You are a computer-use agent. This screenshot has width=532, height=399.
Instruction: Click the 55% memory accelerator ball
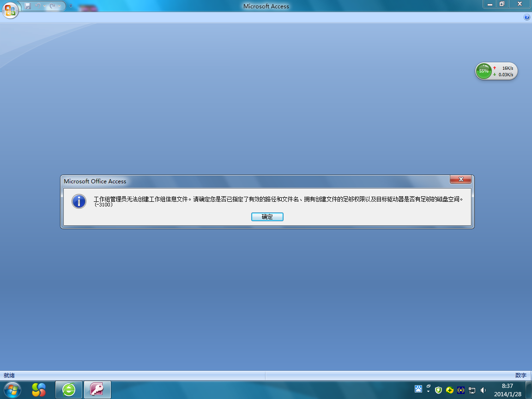tap(484, 71)
